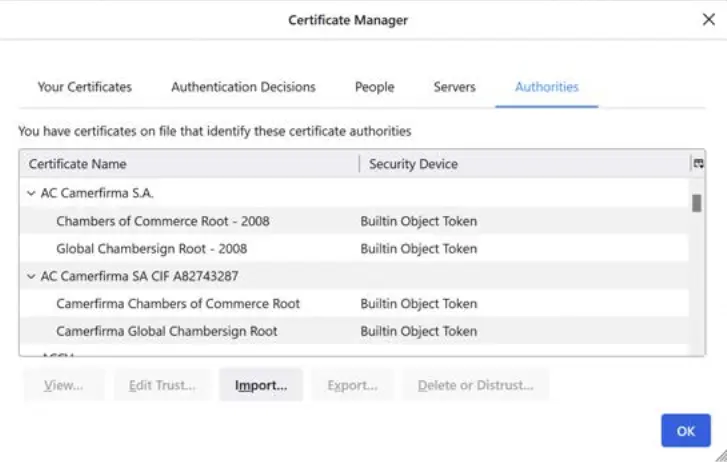Close the Certificate Manager dialog
Screen dimensions: 727x462
[x=708, y=20]
